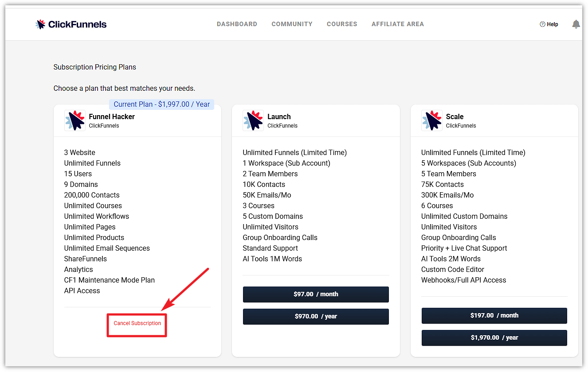This screenshot has height=372, width=588.
Task: Cancel the Funnel Hacker subscription
Action: (137, 323)
